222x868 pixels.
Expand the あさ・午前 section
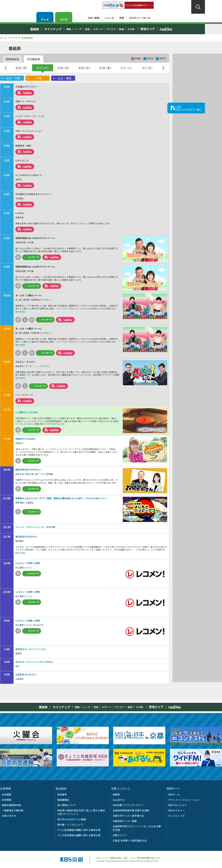pyautogui.click(x=12, y=78)
